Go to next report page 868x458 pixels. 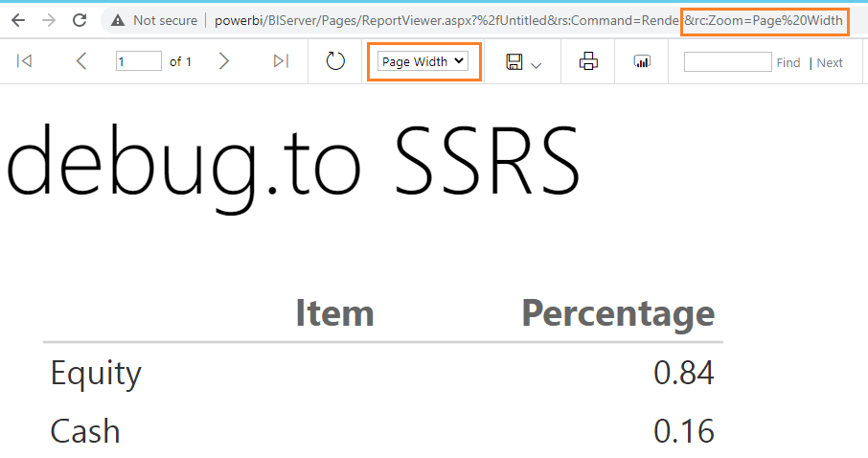(223, 61)
